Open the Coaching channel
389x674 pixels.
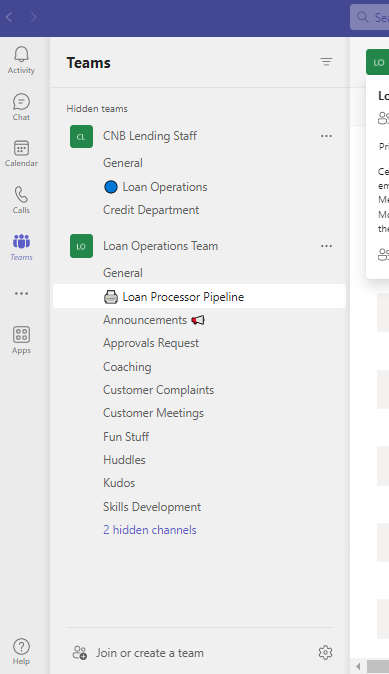pos(127,367)
